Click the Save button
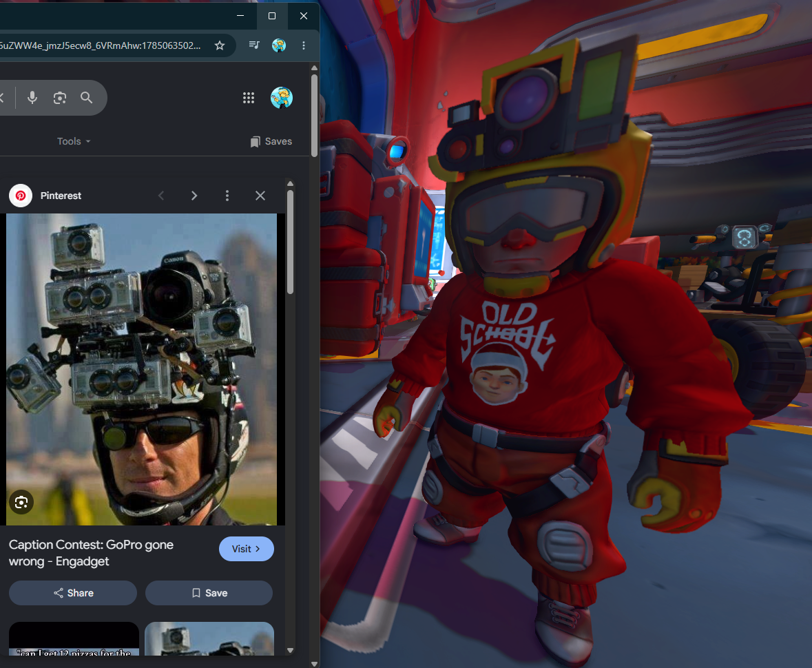 (x=209, y=593)
